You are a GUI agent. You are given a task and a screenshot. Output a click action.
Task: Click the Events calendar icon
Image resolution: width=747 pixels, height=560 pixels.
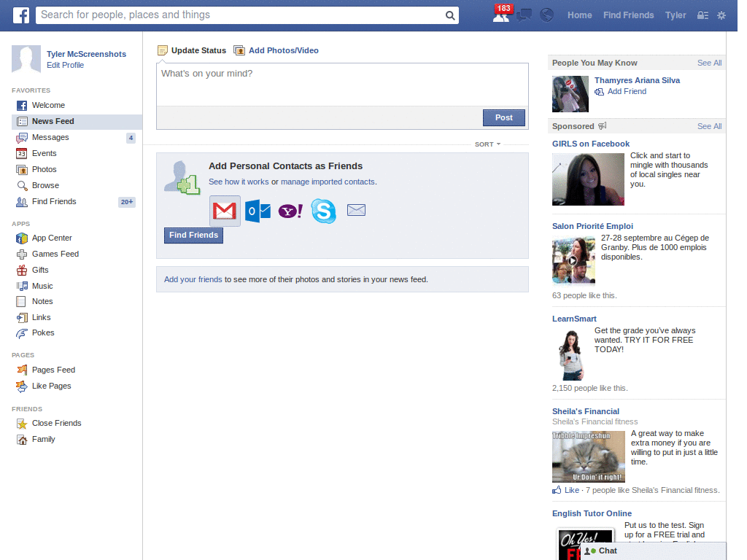click(x=21, y=154)
